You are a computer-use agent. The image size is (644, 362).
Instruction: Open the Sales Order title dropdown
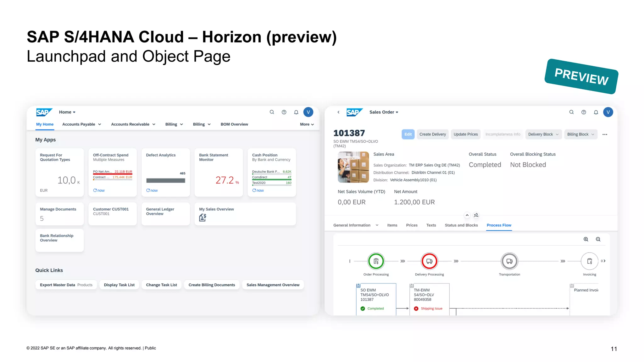[384, 112]
